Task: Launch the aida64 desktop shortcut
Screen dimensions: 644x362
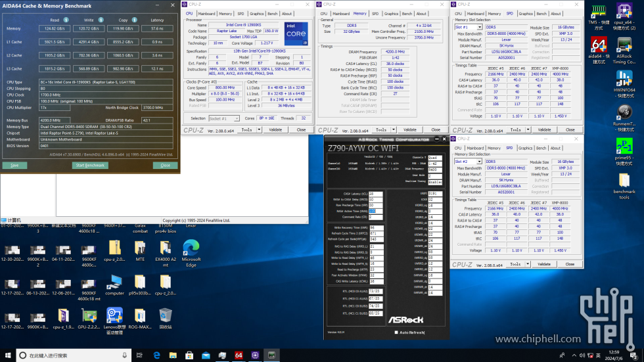Action: pyautogui.click(x=599, y=51)
